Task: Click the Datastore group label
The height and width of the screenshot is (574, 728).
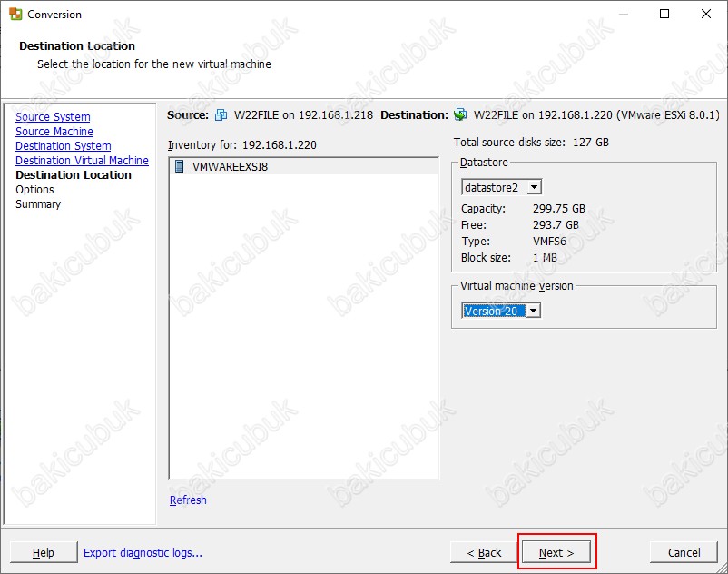Action: tap(484, 162)
